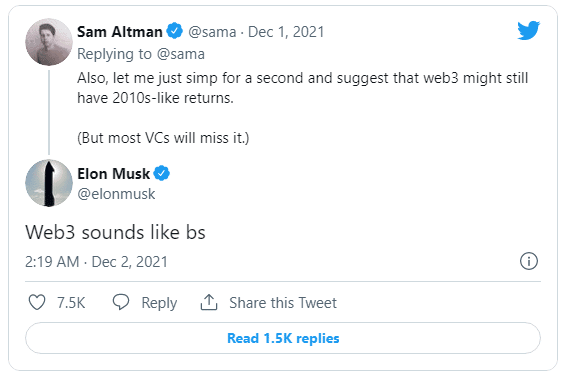Click the reply speech bubble icon

coord(121,302)
